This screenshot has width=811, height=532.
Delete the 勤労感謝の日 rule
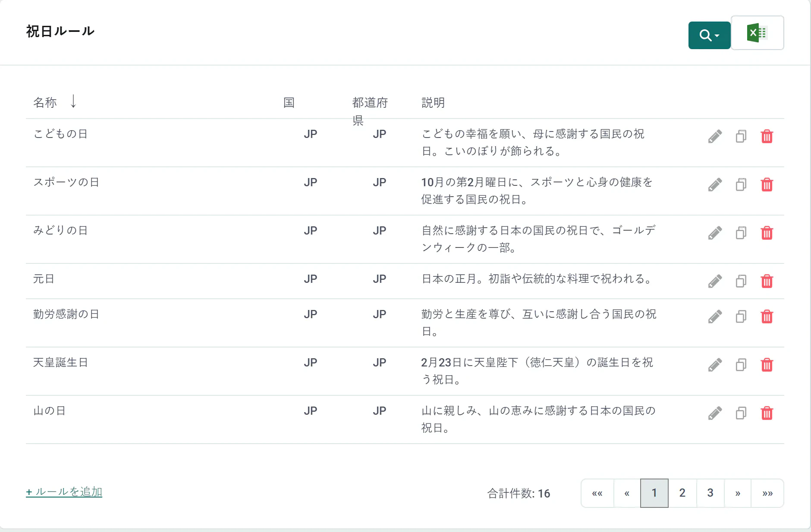[x=767, y=317]
